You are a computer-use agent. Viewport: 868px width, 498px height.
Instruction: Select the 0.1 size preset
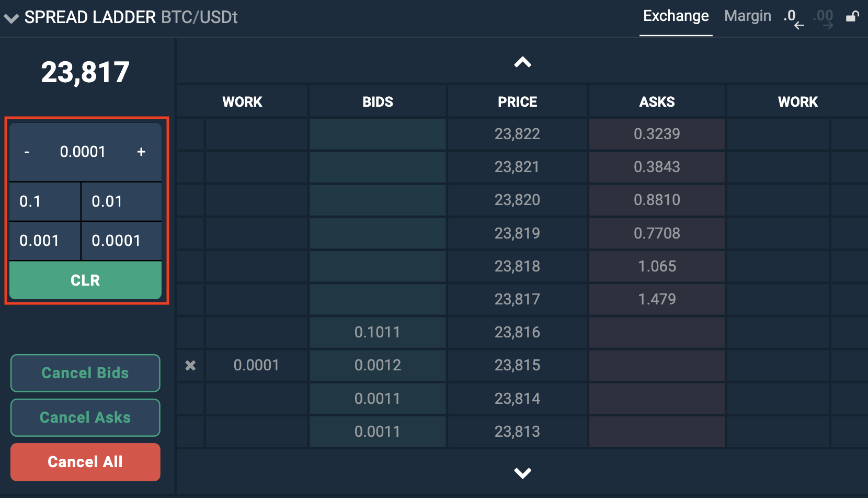[44, 201]
